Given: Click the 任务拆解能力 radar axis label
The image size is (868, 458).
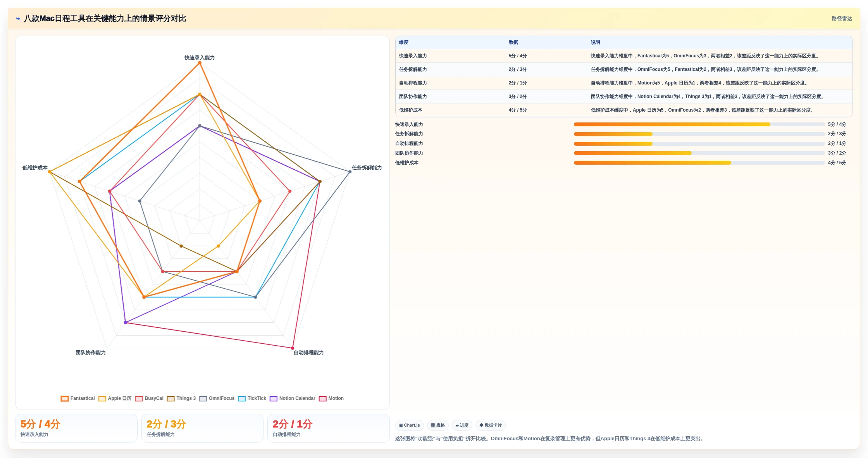Looking at the screenshot, I should [367, 168].
